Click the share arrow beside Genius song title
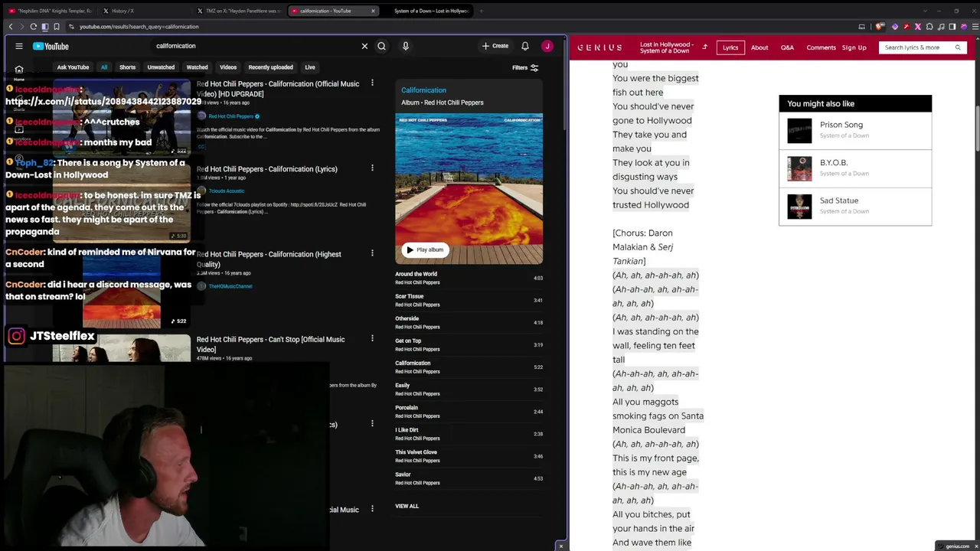Screen dimensions: 980x551 (x=704, y=47)
